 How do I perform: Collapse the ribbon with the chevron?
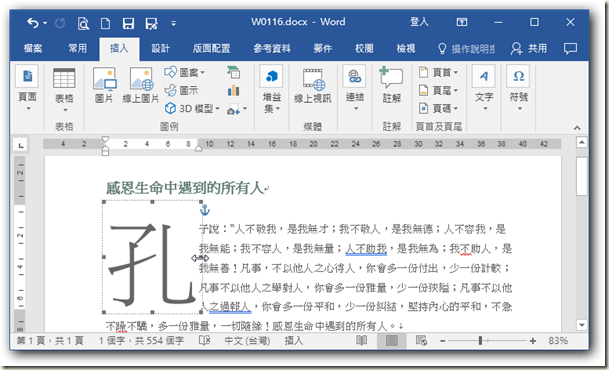click(577, 128)
